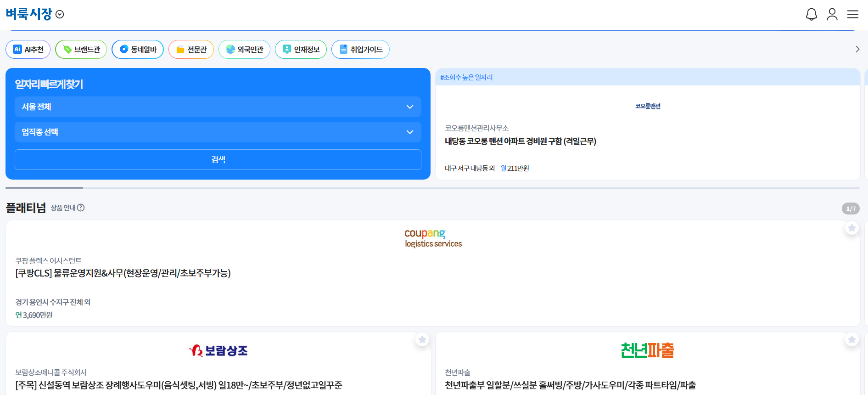Open the site selector arrow beside 벼룩시장
The width and height of the screenshot is (868, 395).
click(x=60, y=15)
